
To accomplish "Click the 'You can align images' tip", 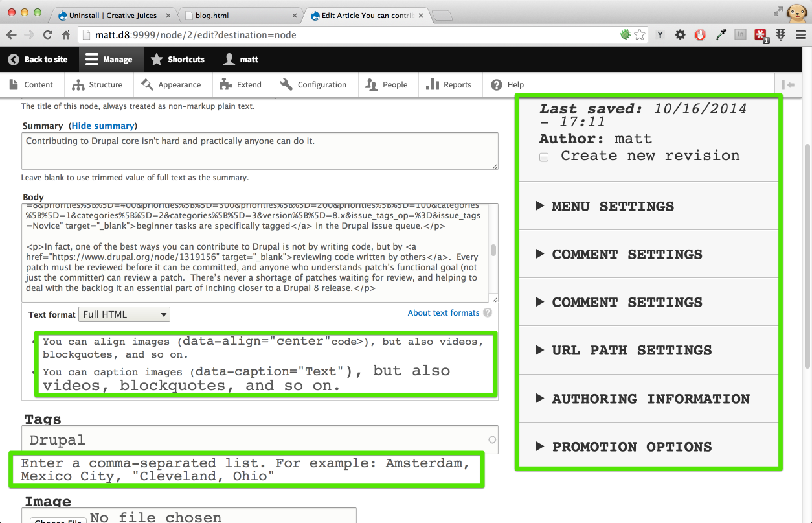I will 263,347.
